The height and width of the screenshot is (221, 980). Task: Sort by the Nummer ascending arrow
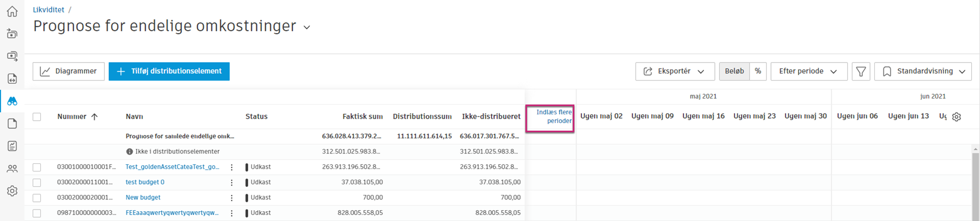(94, 116)
